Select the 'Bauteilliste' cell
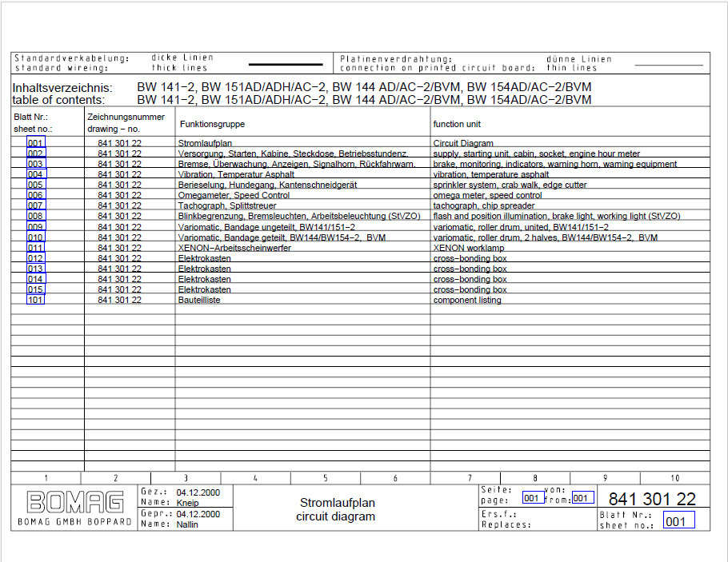Screen dimensions: 728x562 coord(198,300)
